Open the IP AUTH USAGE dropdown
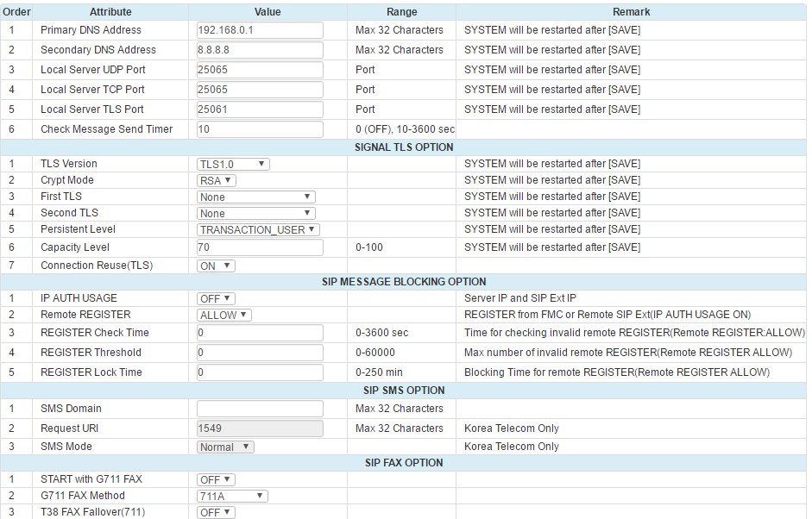The height and width of the screenshot is (519, 812). 216,298
